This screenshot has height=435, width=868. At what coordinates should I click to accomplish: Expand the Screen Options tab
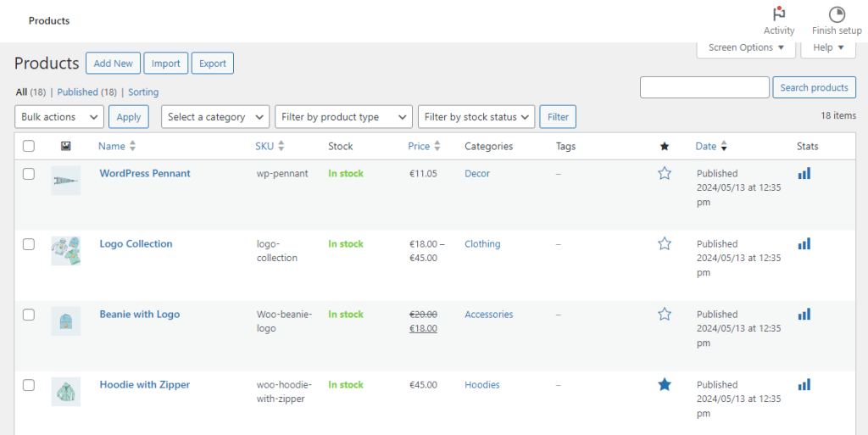tap(746, 48)
